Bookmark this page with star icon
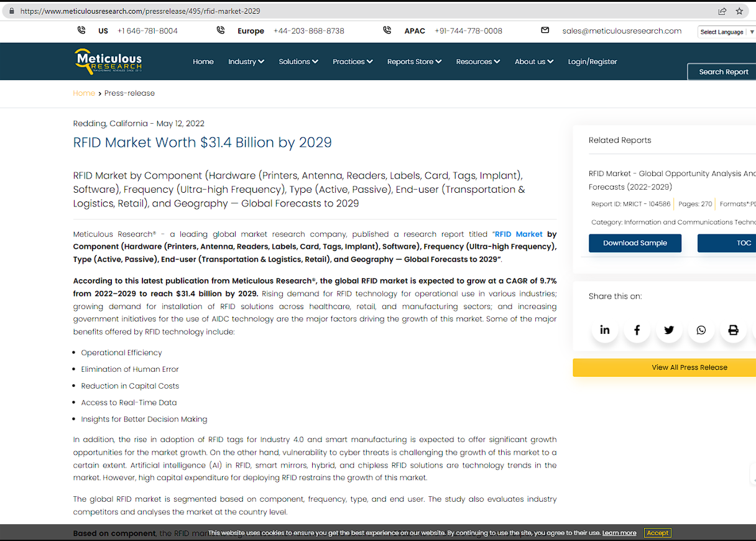Image resolution: width=756 pixels, height=541 pixels. pos(739,11)
